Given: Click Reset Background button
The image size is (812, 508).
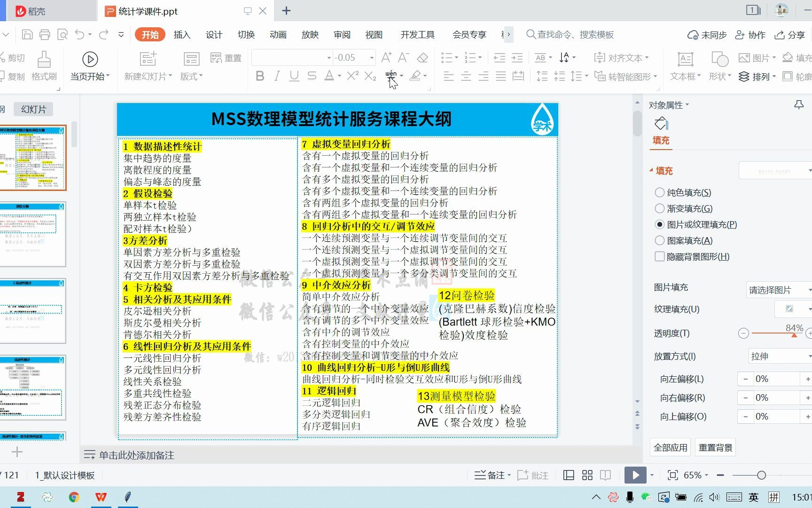Looking at the screenshot, I should click(x=715, y=447).
